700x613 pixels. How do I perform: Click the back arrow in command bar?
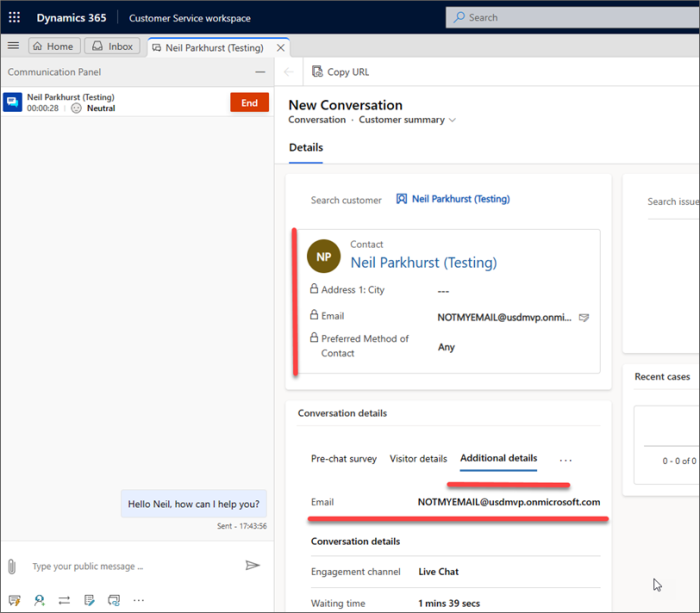pos(289,72)
